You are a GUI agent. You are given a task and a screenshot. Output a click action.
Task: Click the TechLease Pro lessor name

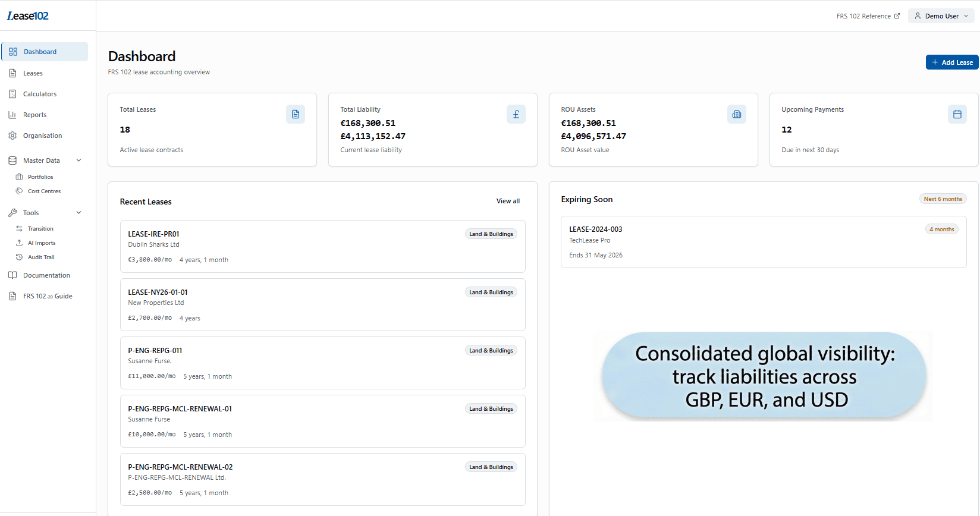(589, 240)
